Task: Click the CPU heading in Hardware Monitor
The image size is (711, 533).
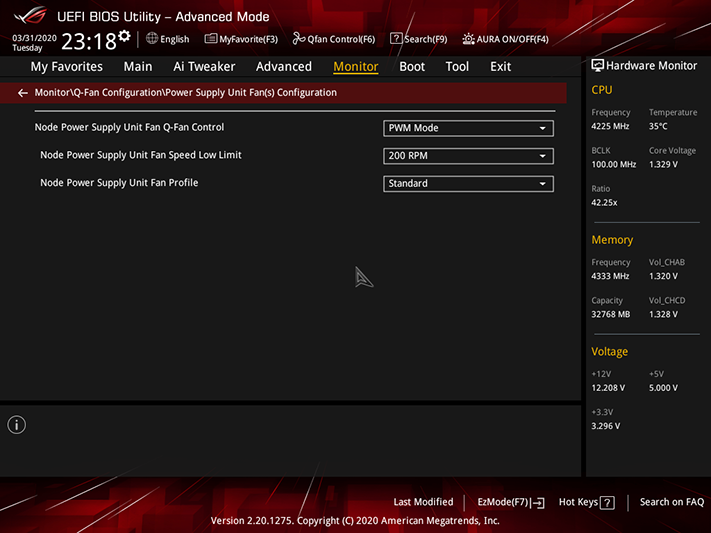Action: (602, 90)
